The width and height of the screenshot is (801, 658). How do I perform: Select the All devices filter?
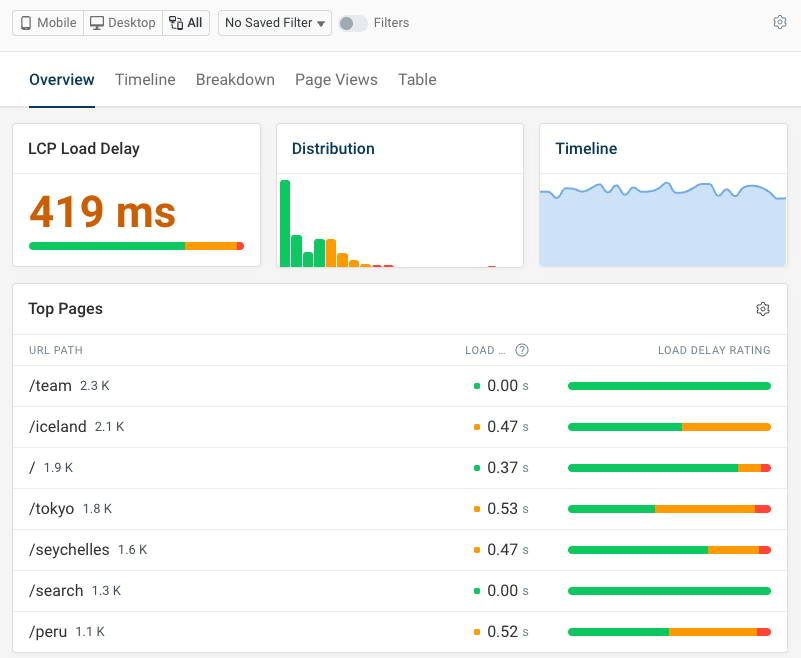click(186, 23)
